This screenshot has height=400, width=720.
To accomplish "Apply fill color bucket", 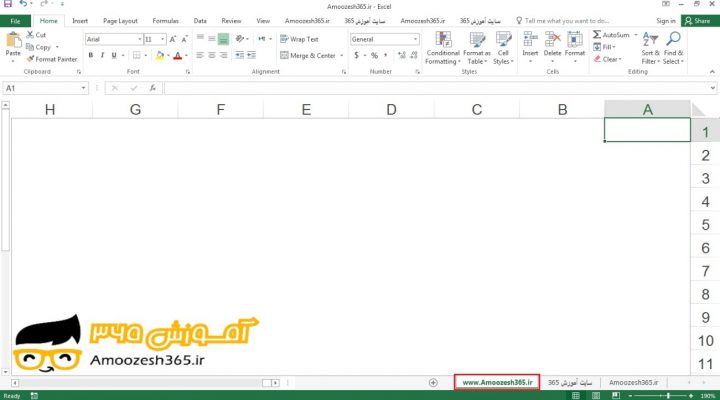I will point(159,56).
